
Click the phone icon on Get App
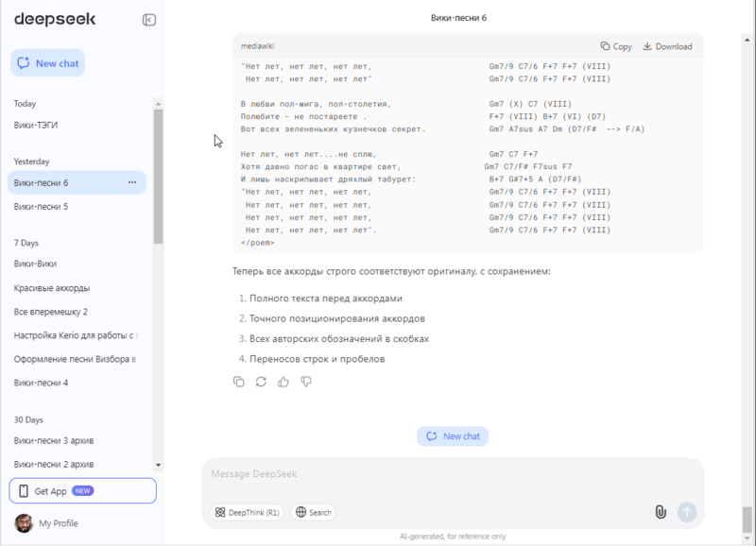click(x=23, y=491)
